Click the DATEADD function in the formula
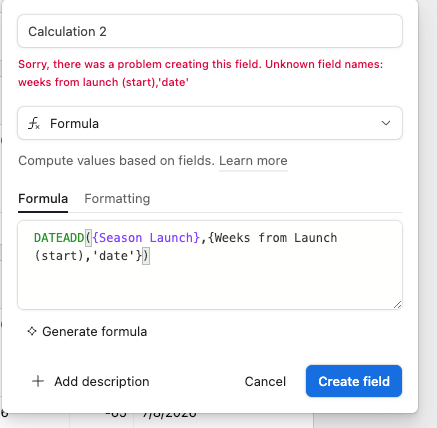The height and width of the screenshot is (428, 437). coord(59,238)
